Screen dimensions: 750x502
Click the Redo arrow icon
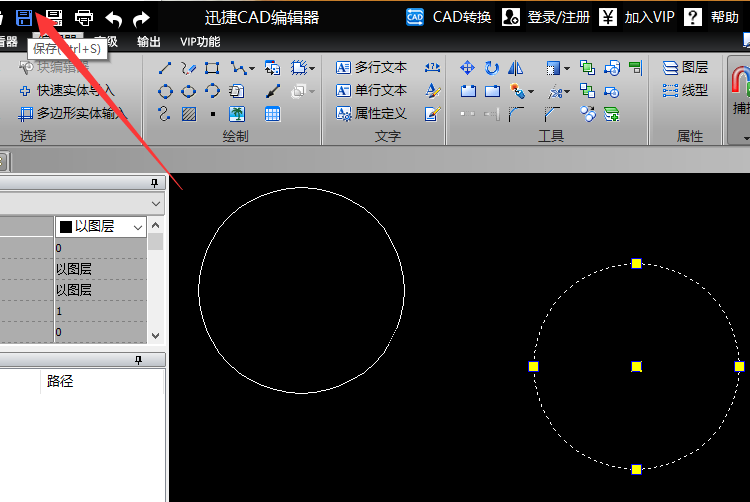141,19
